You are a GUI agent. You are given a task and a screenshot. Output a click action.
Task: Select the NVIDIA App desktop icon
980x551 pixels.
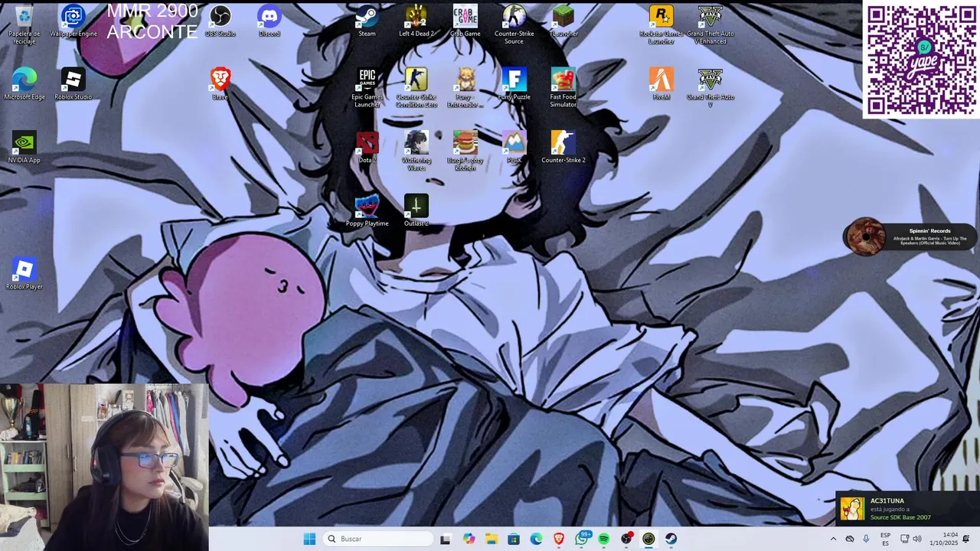pyautogui.click(x=24, y=147)
